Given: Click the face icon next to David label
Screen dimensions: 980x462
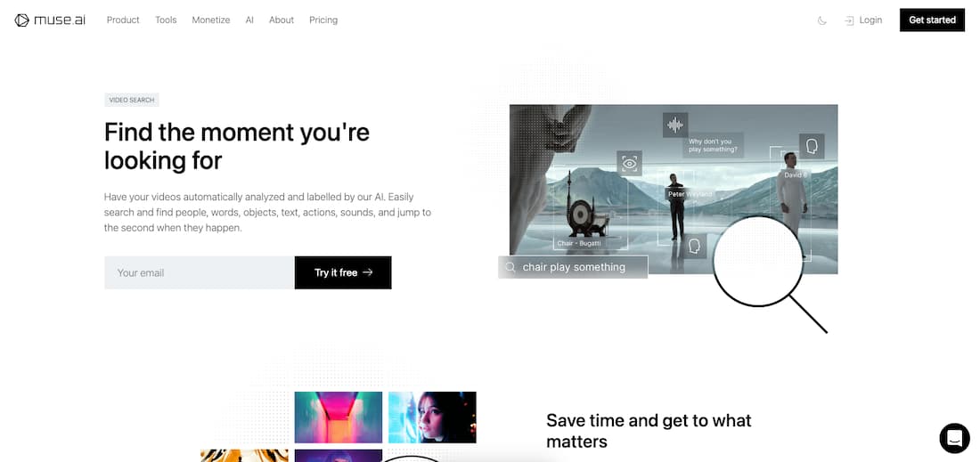Looking at the screenshot, I should point(812,146).
